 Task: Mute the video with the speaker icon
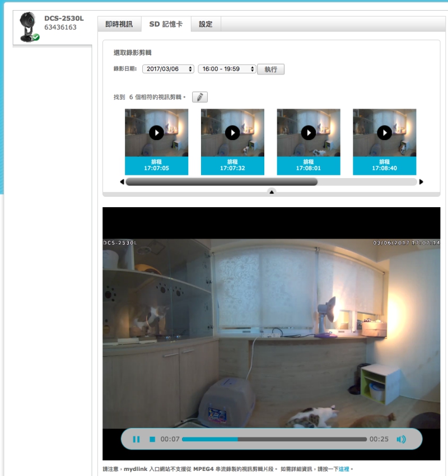tap(402, 439)
